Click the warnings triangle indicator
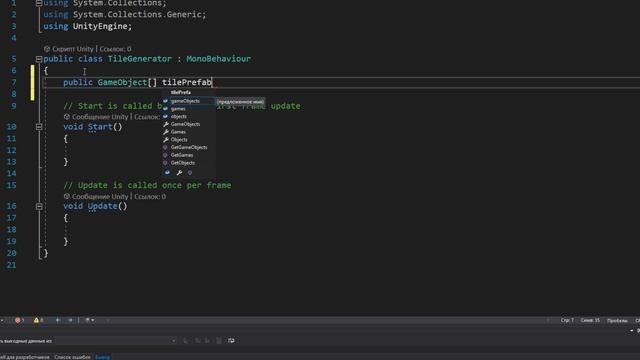Screen dimensions: 640x360 coord(38,320)
